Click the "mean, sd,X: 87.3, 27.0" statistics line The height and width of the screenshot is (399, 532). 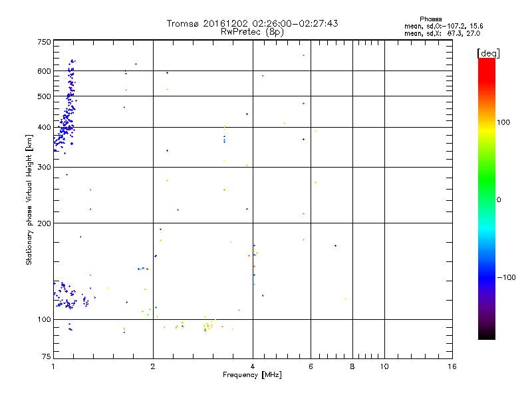[x=442, y=34]
